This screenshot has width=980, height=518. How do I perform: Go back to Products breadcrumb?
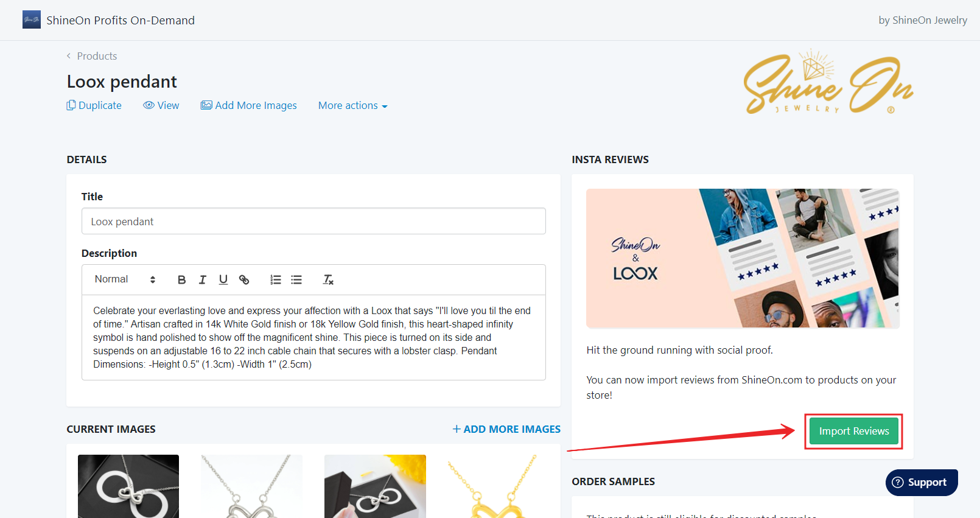click(92, 56)
